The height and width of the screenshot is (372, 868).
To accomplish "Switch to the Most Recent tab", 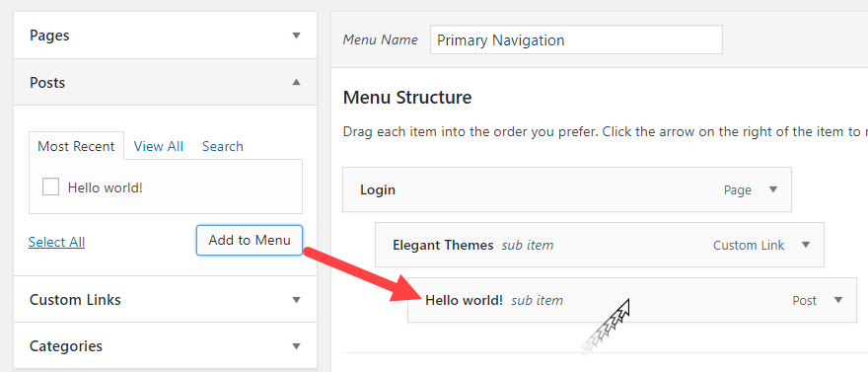I will tap(76, 146).
